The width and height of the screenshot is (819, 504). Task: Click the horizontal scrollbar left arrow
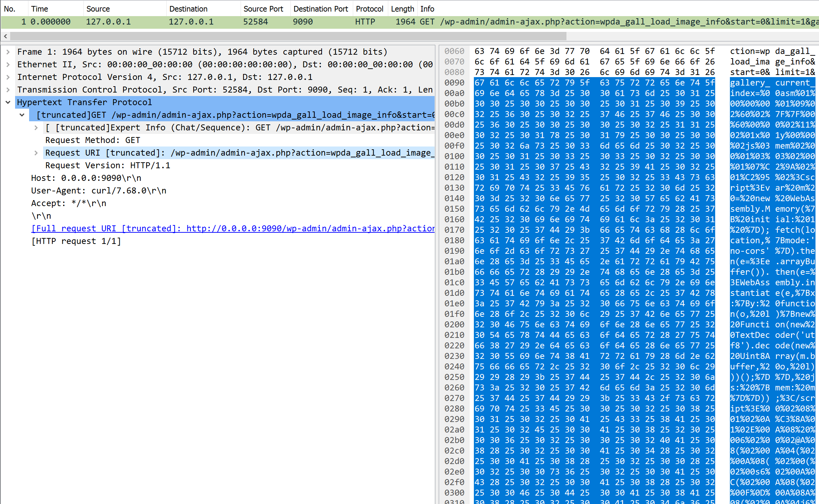pyautogui.click(x=5, y=36)
